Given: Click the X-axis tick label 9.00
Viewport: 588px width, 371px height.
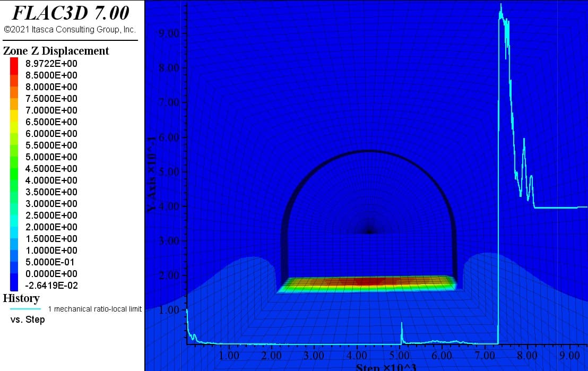Looking at the screenshot, I should point(569,355).
